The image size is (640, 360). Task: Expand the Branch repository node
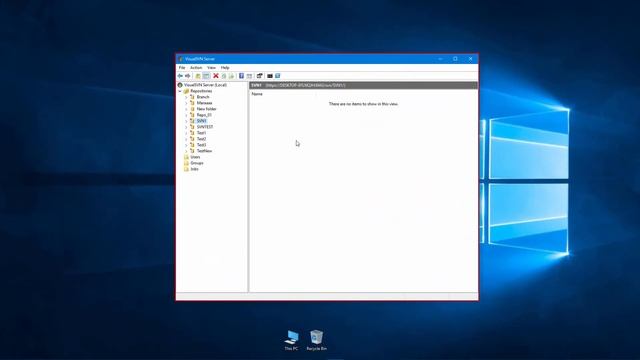point(186,97)
